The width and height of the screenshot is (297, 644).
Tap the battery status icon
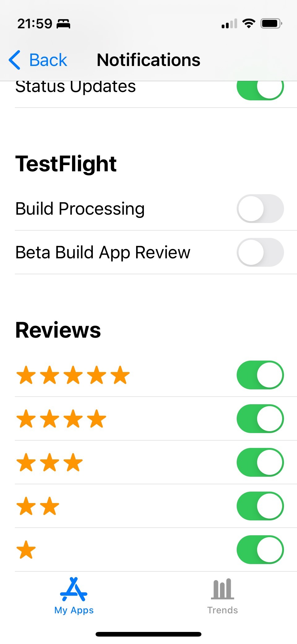[271, 24]
